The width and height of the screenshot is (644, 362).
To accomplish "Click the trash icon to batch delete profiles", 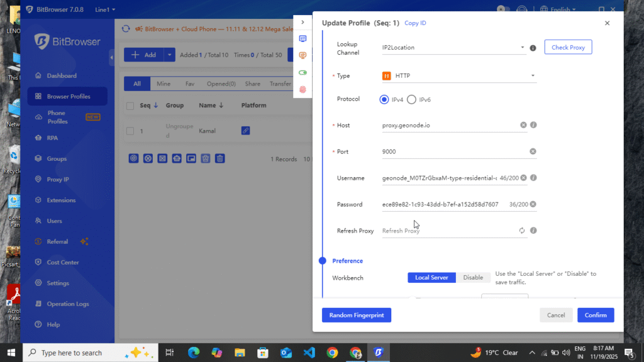I will [219, 158].
